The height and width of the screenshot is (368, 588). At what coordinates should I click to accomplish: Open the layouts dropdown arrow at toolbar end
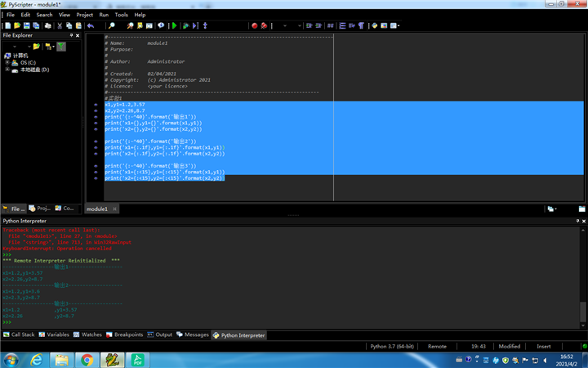399,25
